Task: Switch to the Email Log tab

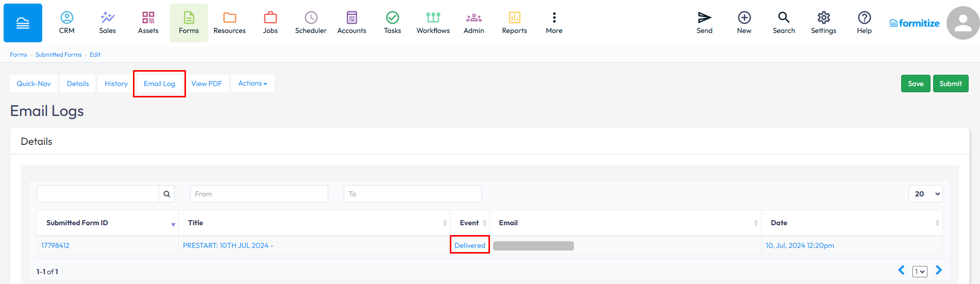Action: click(x=159, y=83)
